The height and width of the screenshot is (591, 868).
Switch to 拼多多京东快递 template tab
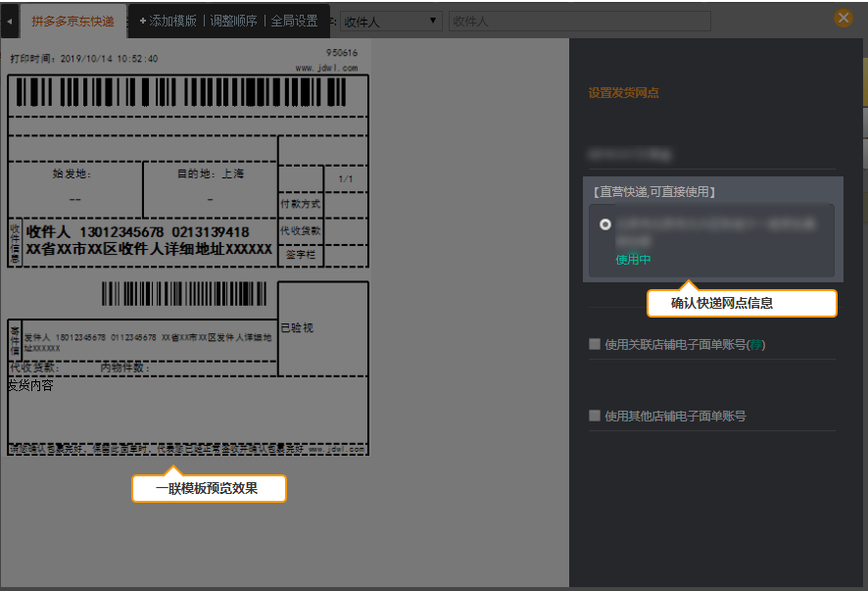[x=73, y=22]
